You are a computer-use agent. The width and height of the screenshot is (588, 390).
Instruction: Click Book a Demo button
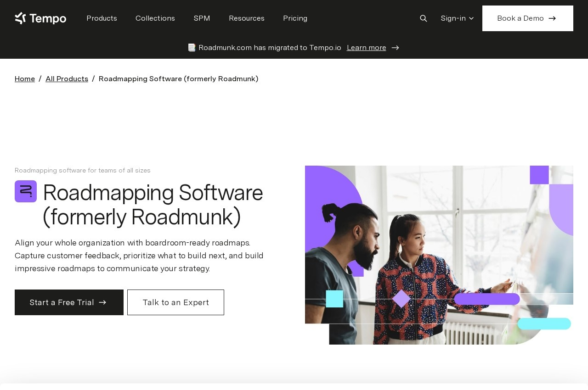528,18
